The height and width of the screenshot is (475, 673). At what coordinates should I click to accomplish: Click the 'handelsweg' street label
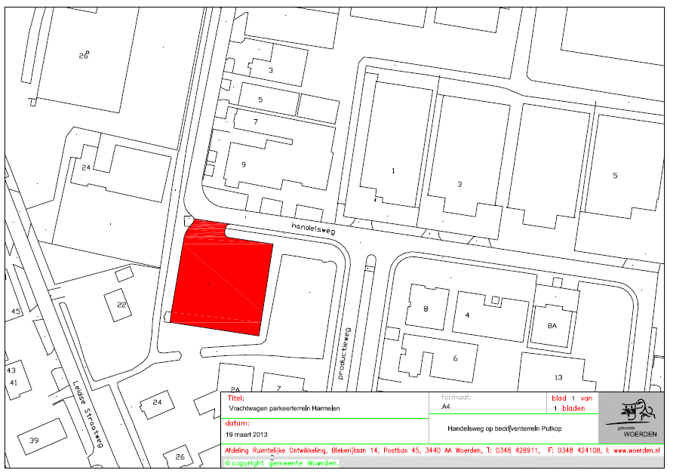coord(310,228)
